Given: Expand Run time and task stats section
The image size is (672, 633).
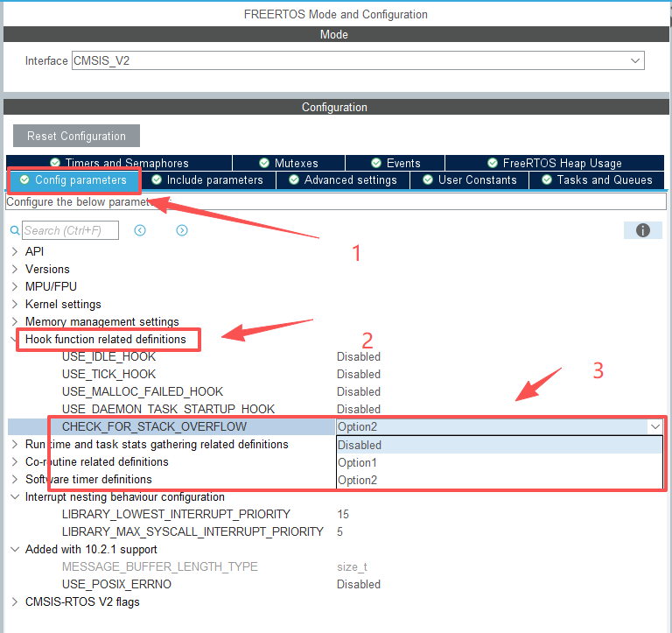Looking at the screenshot, I should tap(15, 444).
